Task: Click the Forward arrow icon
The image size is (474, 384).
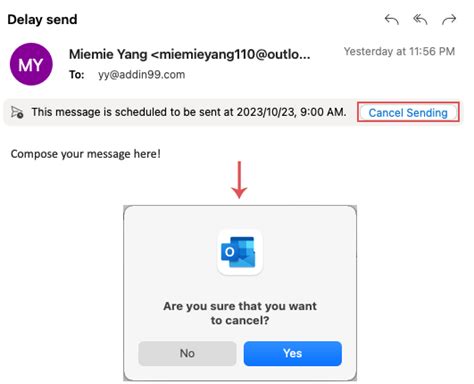Action: (449, 20)
